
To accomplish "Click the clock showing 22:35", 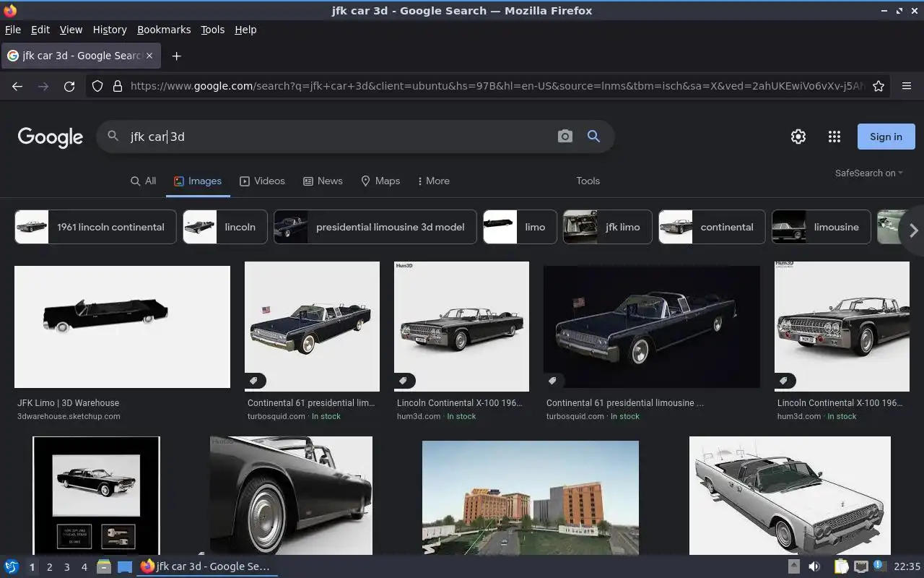I will (907, 566).
